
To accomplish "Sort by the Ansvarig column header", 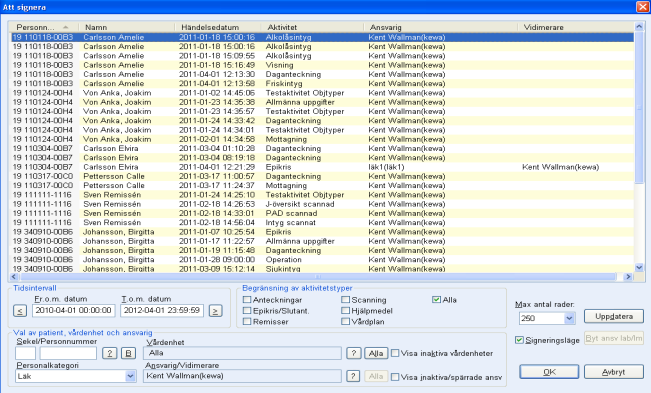I will (441, 27).
